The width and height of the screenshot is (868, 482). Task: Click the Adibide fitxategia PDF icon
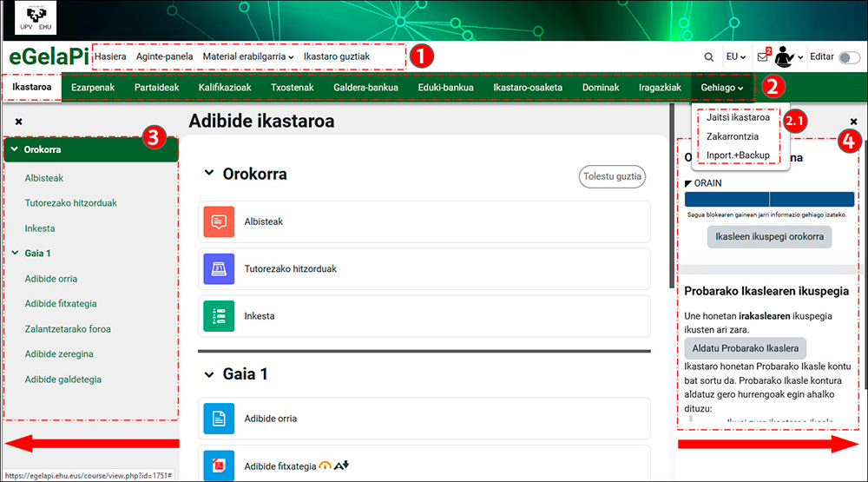(x=218, y=465)
